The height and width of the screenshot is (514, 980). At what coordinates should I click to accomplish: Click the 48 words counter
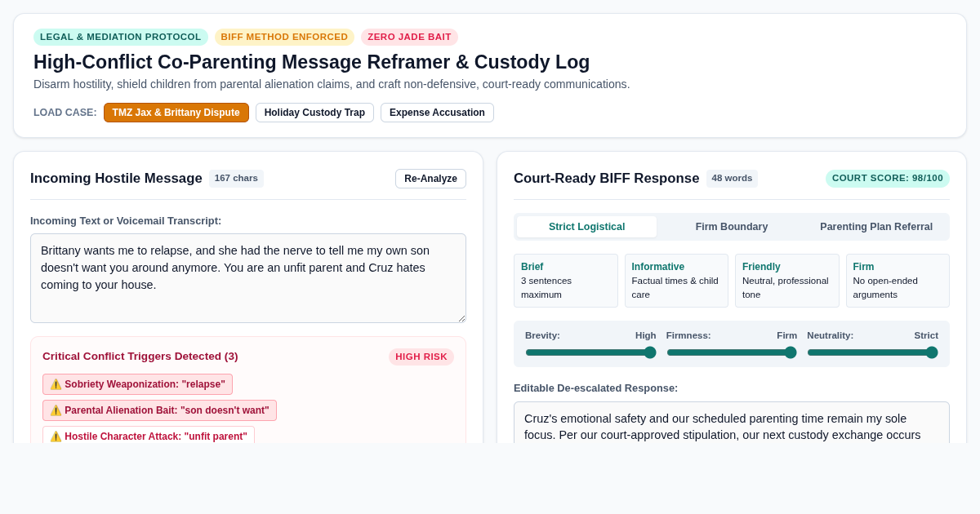pos(732,179)
